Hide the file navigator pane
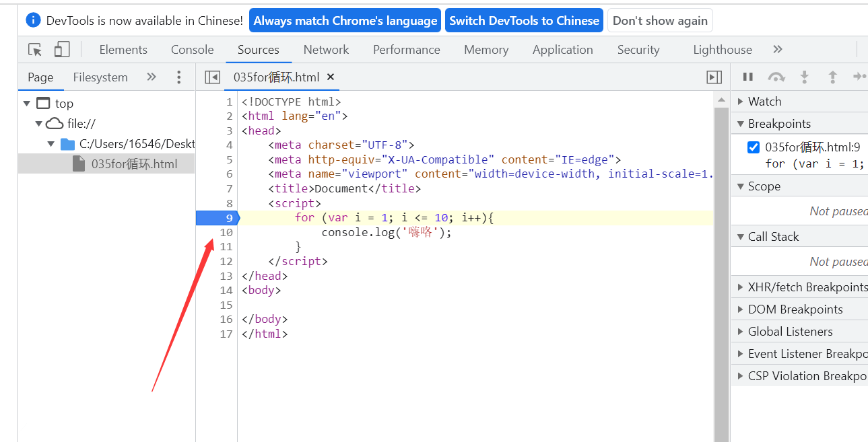868x442 pixels. point(213,77)
